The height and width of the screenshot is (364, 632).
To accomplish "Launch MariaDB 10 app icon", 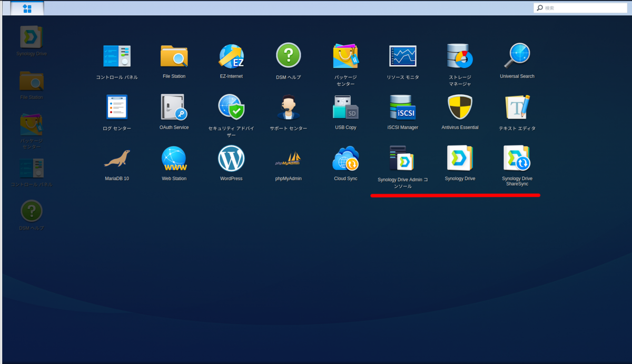I will [x=117, y=159].
